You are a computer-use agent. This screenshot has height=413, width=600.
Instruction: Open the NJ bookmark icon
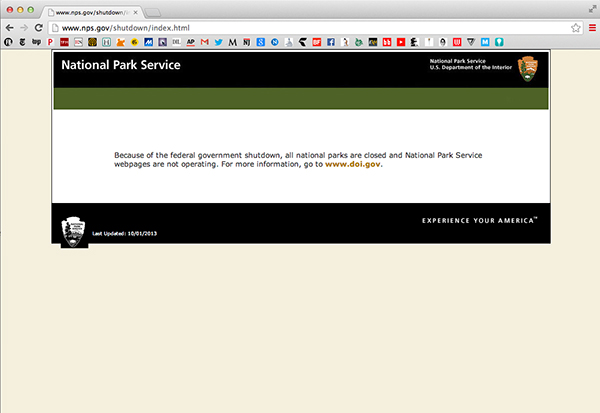point(246,42)
